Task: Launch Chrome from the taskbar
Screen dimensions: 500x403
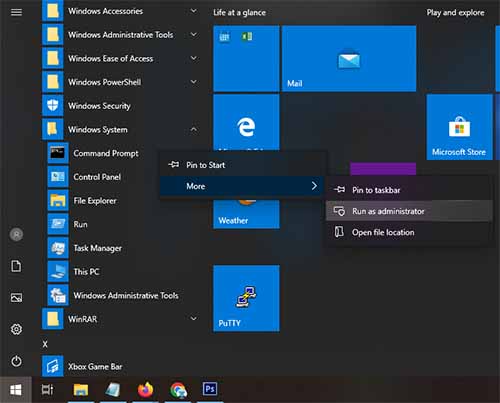Action: click(178, 389)
